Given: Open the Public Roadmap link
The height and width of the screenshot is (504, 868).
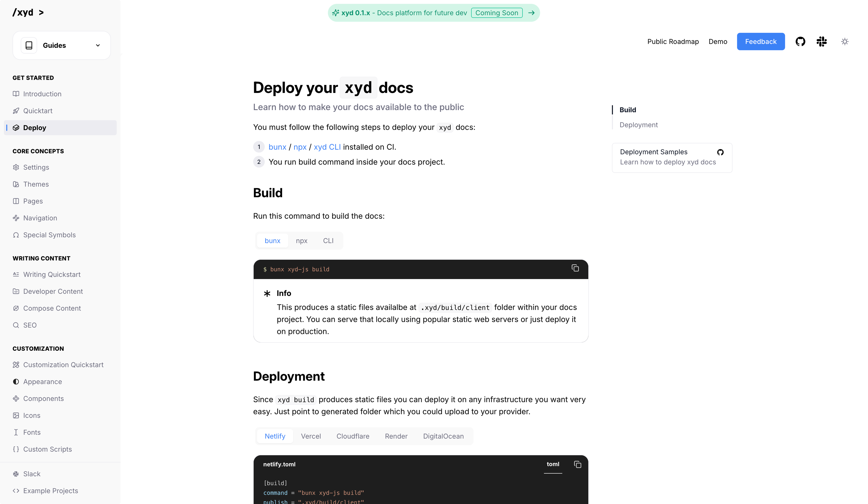Looking at the screenshot, I should (x=673, y=42).
